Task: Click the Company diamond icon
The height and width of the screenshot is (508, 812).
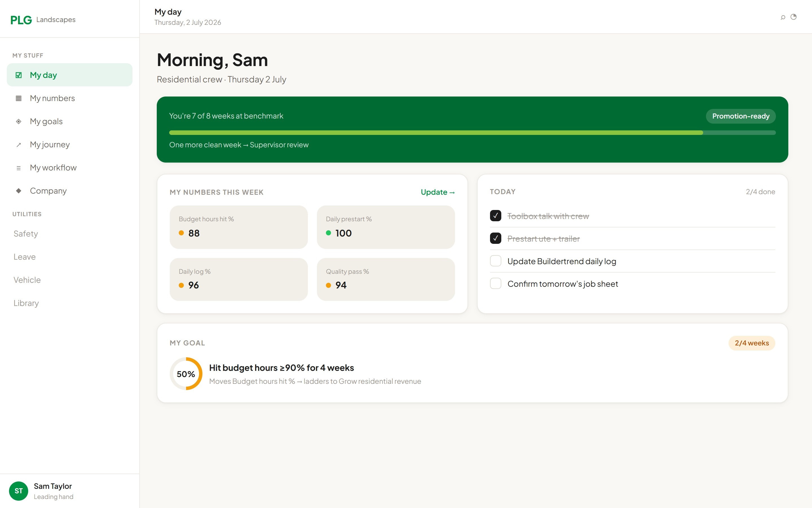Action: [19, 191]
